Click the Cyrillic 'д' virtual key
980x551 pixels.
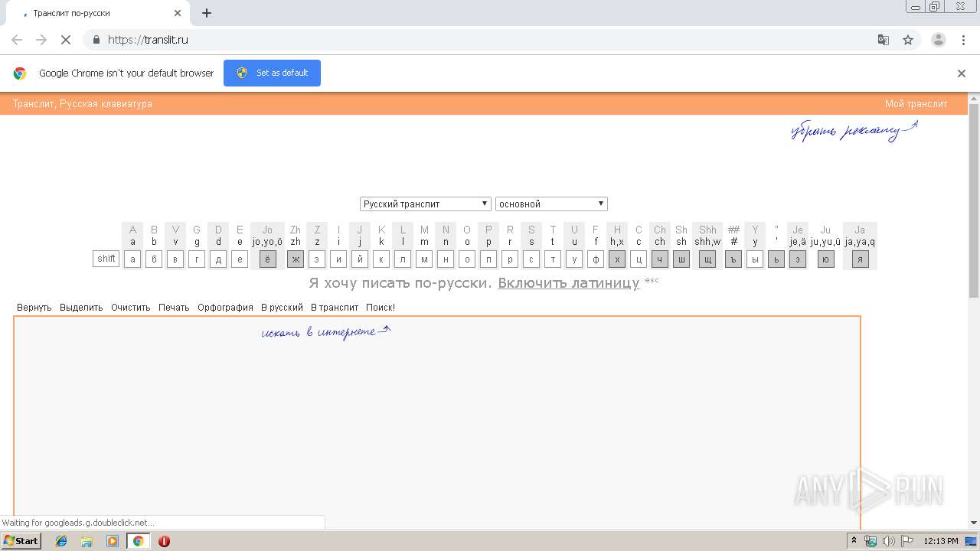click(x=218, y=259)
